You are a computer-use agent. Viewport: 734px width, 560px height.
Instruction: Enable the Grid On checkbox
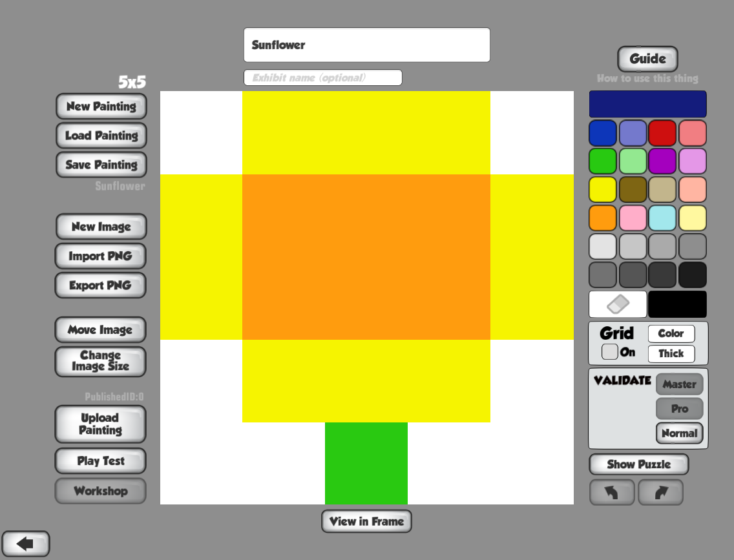click(x=609, y=352)
